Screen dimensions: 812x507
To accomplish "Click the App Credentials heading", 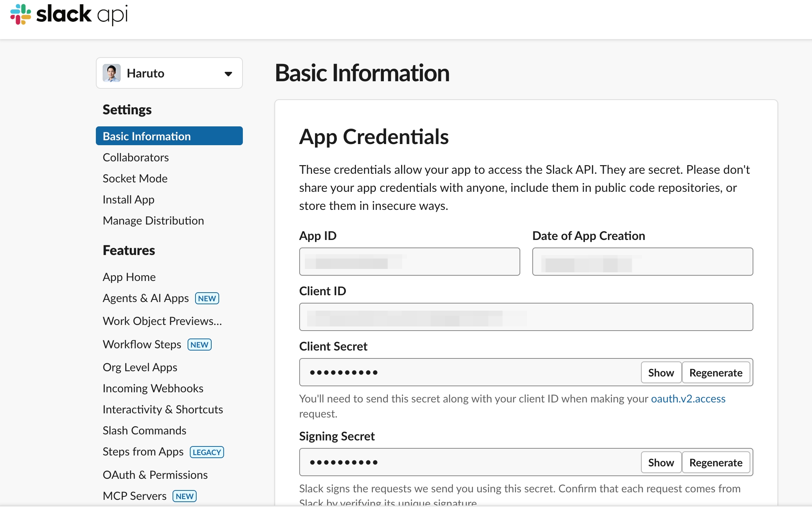I will pyautogui.click(x=374, y=136).
